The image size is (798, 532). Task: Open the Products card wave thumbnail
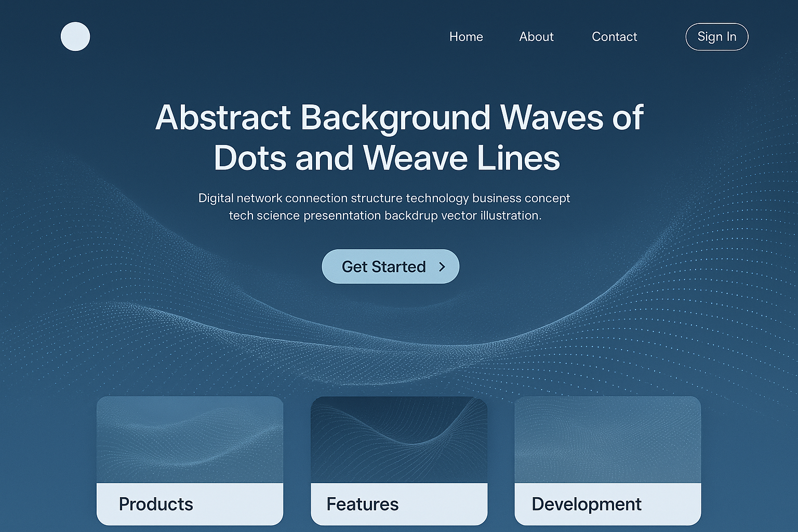(190, 440)
